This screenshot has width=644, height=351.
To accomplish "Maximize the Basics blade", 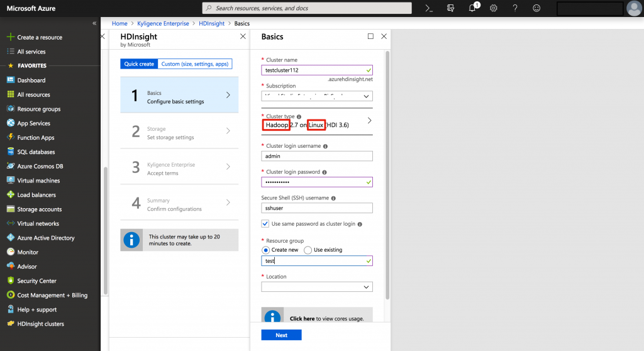I will pos(370,36).
